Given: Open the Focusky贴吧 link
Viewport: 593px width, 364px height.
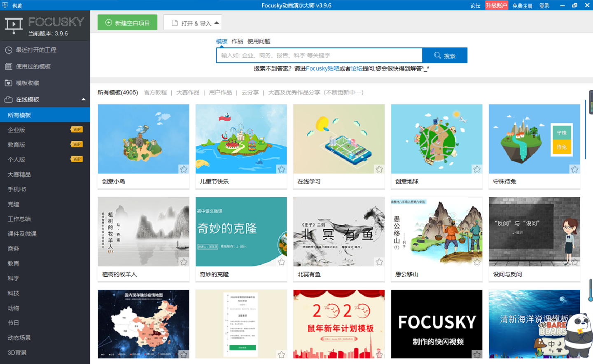Looking at the screenshot, I should click(x=322, y=69).
